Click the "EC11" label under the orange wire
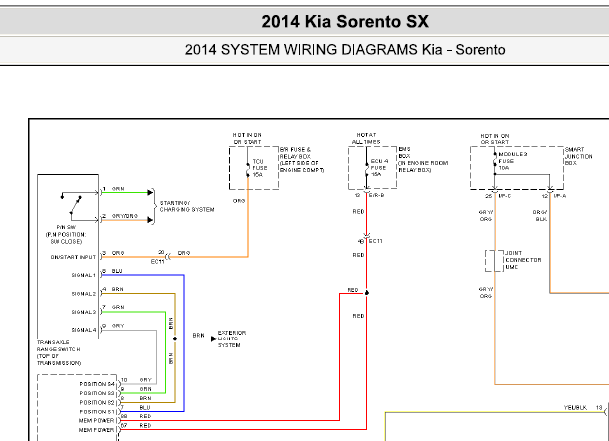The height and width of the screenshot is (441, 609). (157, 262)
